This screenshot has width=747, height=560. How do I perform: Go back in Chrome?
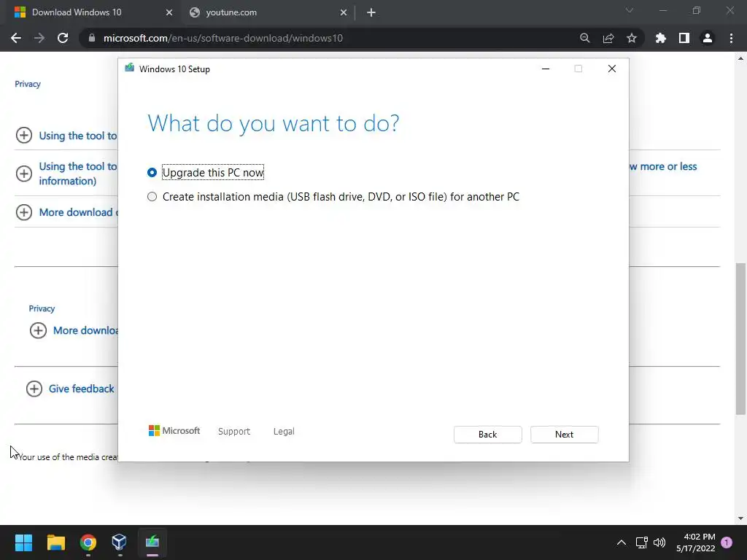point(16,38)
